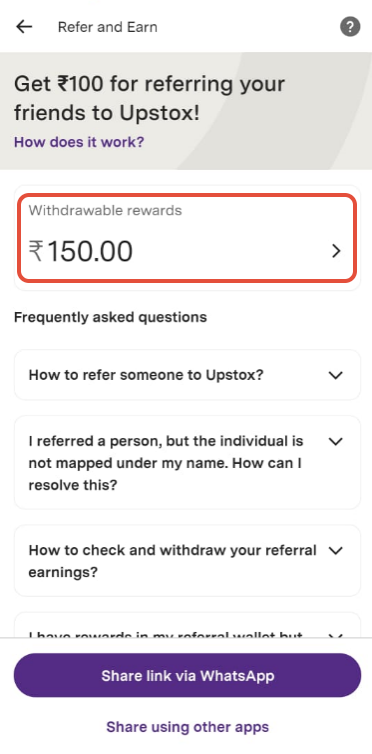This screenshot has height=754, width=372.
Task: Expand the 'not mapped under my name' question chevron
Action: [335, 441]
